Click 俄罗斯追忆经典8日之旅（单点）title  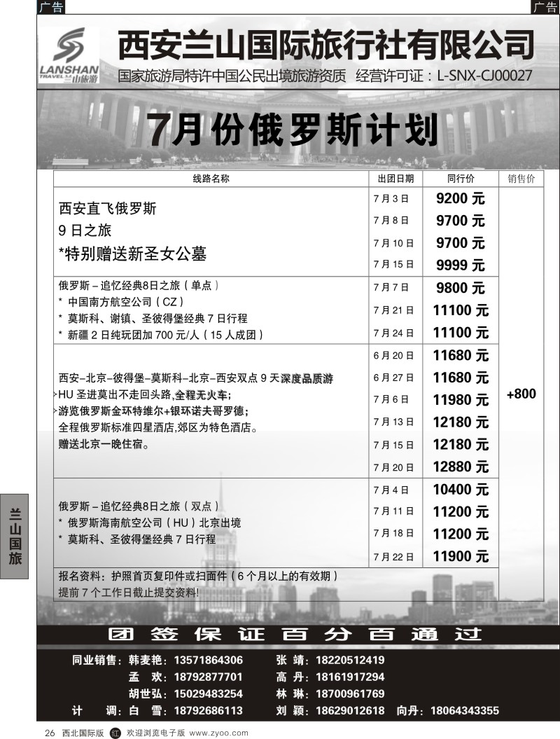click(x=139, y=286)
